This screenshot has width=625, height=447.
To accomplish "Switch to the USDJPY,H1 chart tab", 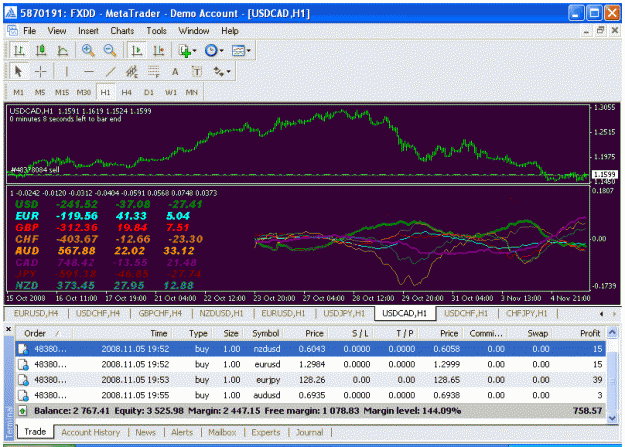I will [344, 314].
